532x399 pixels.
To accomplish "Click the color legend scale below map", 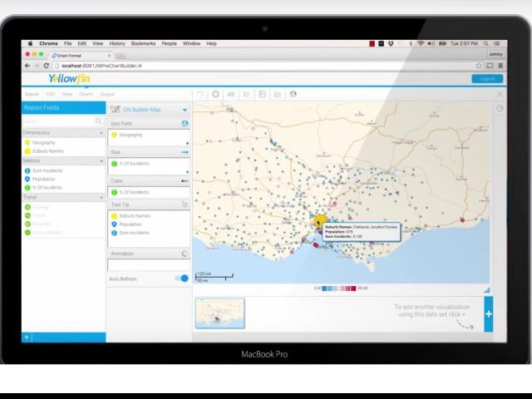I will (x=341, y=288).
